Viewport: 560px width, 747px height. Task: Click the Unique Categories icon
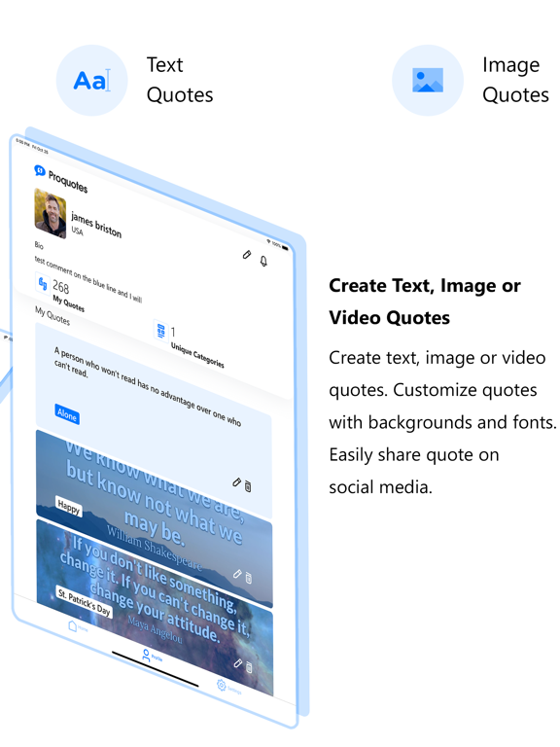tap(161, 330)
